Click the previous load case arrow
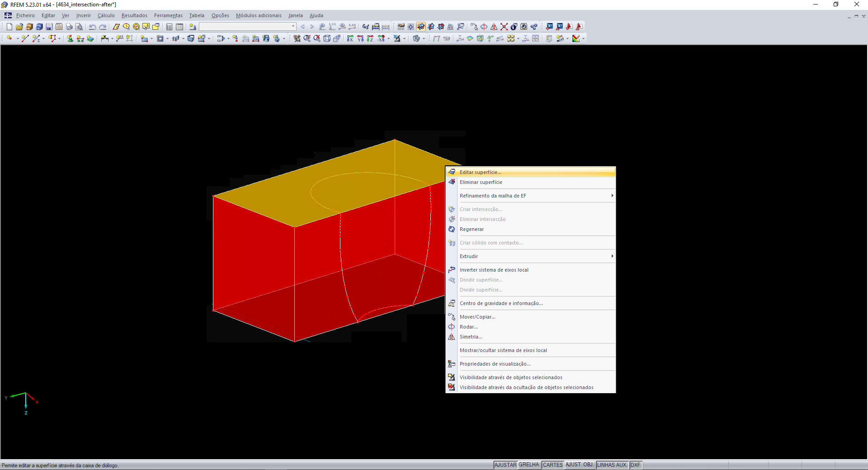Image resolution: width=868 pixels, height=470 pixels. [302, 27]
